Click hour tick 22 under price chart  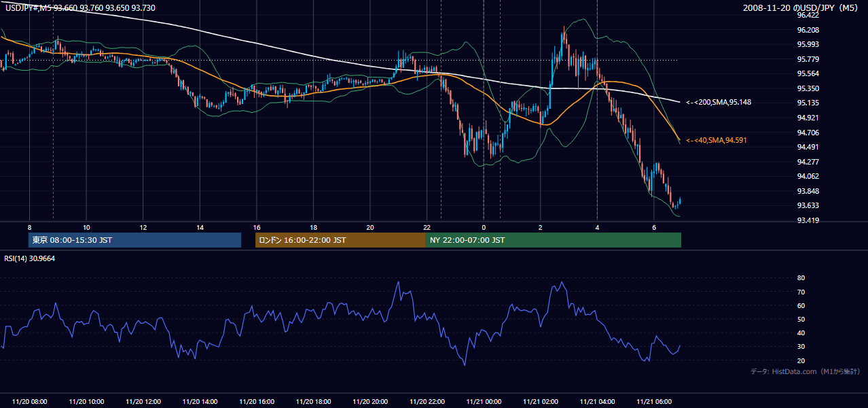point(427,227)
